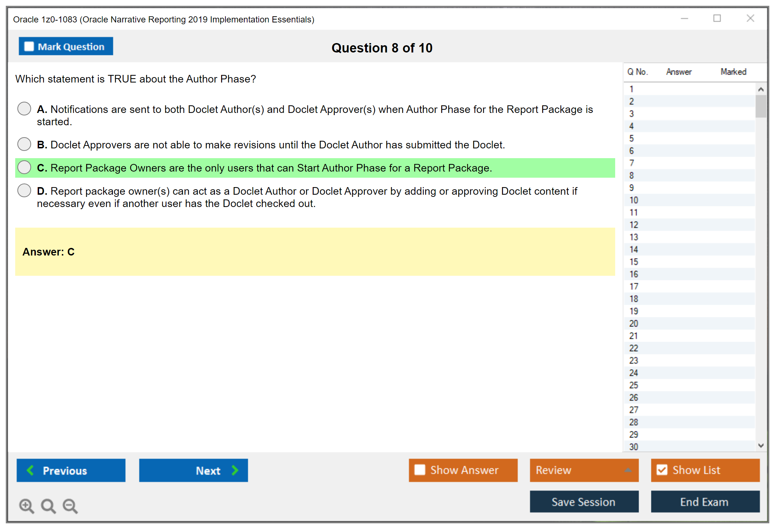Select question 15 in the list
This screenshot has width=778, height=532.
pyautogui.click(x=634, y=262)
